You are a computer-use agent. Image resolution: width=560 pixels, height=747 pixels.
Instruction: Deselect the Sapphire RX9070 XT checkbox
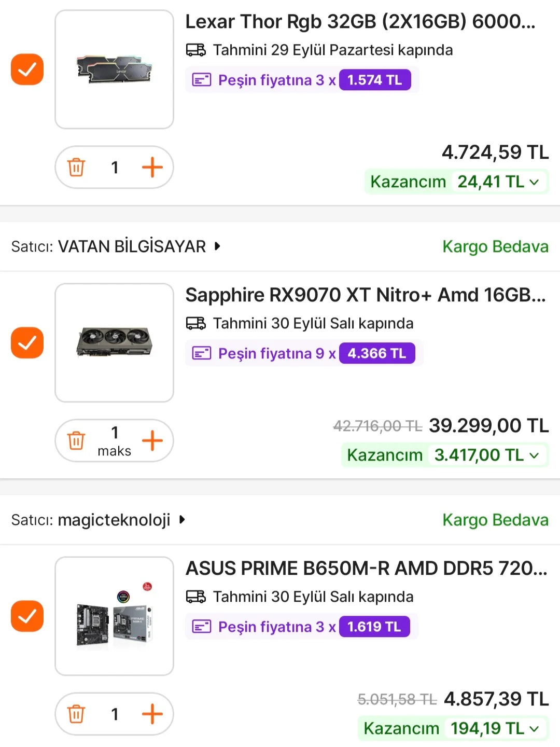tap(27, 342)
